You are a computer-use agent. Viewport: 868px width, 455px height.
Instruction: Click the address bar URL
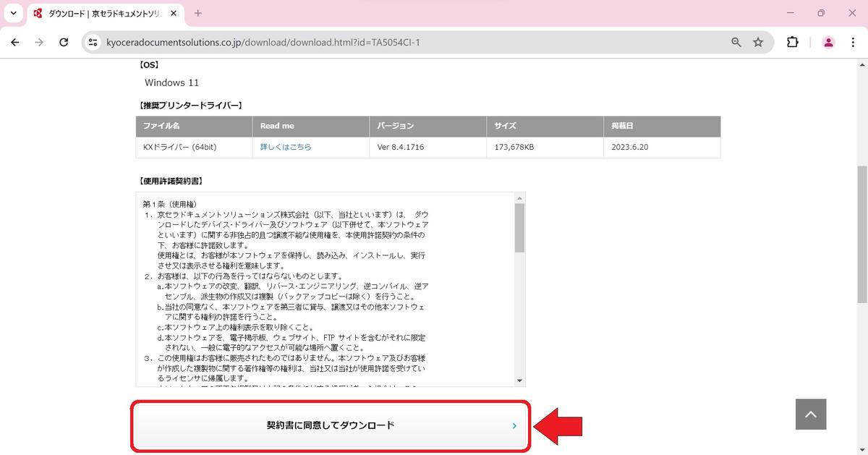pos(263,43)
